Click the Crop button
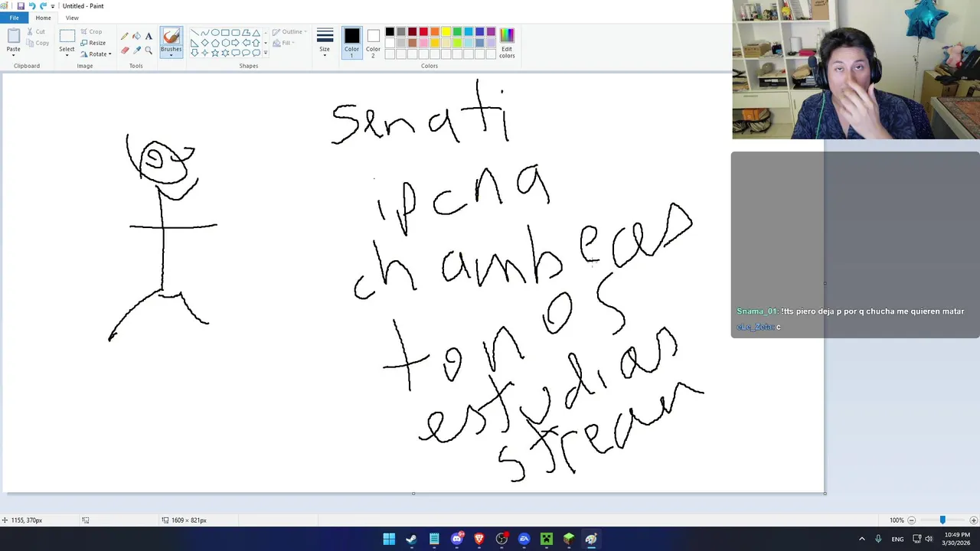Viewport: 980px width, 551px height. click(90, 32)
